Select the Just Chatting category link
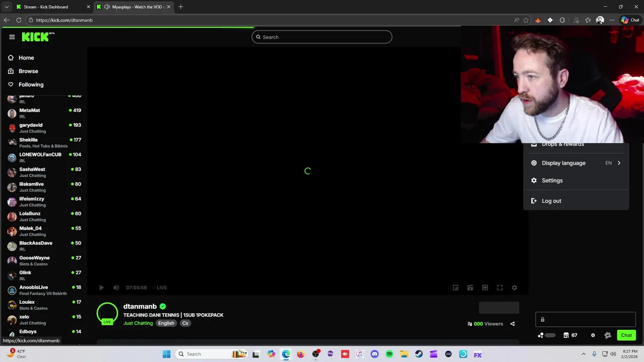Viewport: 644px width, 362px height. (x=138, y=323)
